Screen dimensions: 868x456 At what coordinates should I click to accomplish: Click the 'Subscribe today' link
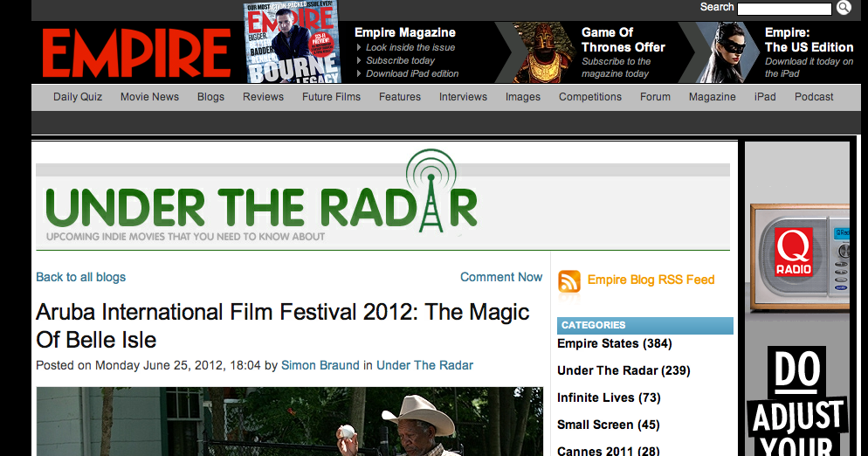click(x=400, y=60)
